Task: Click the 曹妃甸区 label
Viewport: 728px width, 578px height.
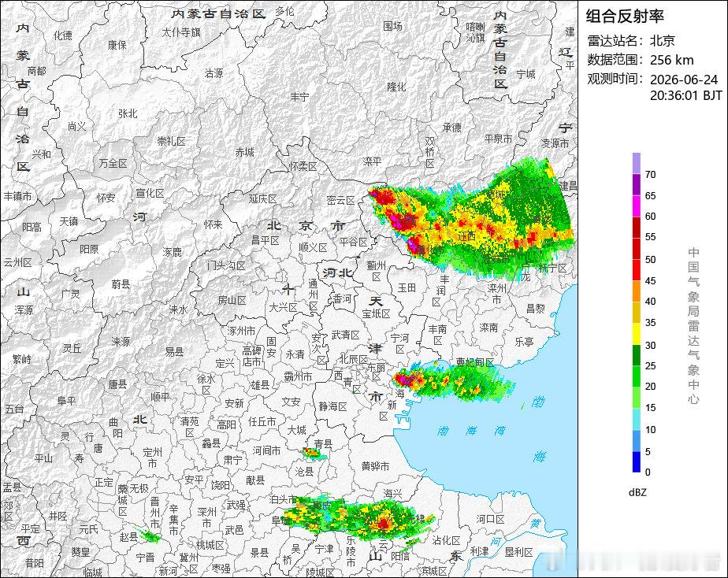Action: (475, 361)
